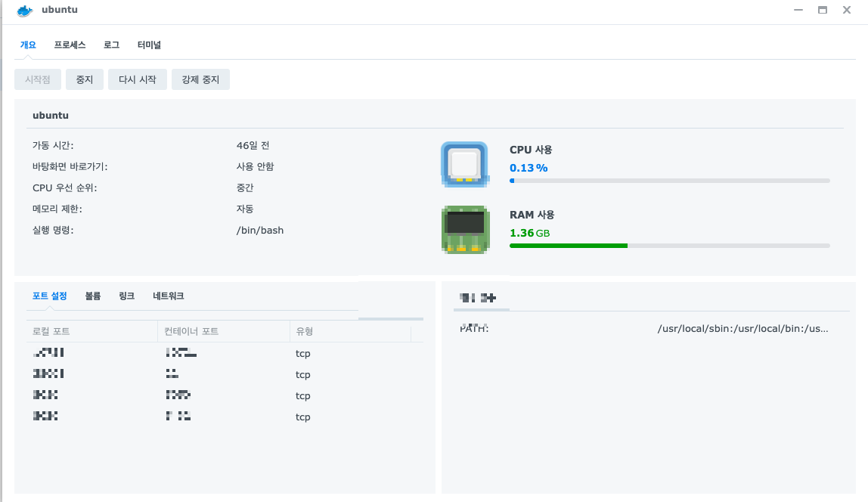Viewport: 868px width, 502px height.
Task: Click the 시작점 button
Action: pyautogui.click(x=38, y=79)
